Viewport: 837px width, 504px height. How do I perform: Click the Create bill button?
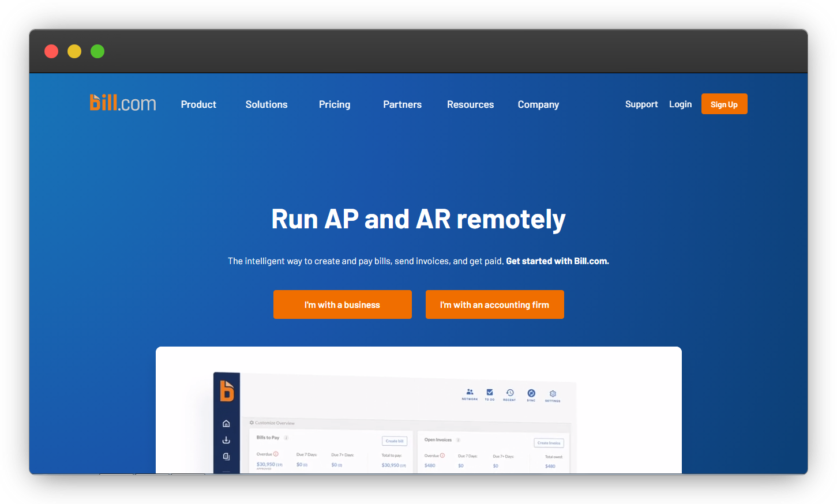pyautogui.click(x=395, y=441)
